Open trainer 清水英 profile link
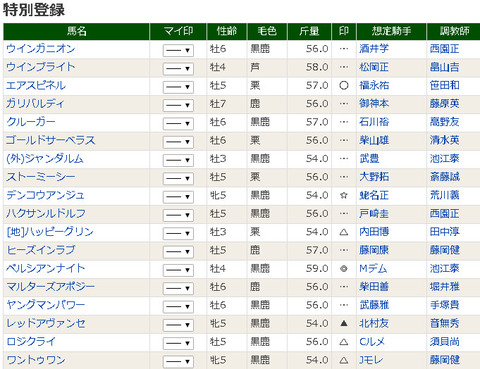 (x=444, y=141)
